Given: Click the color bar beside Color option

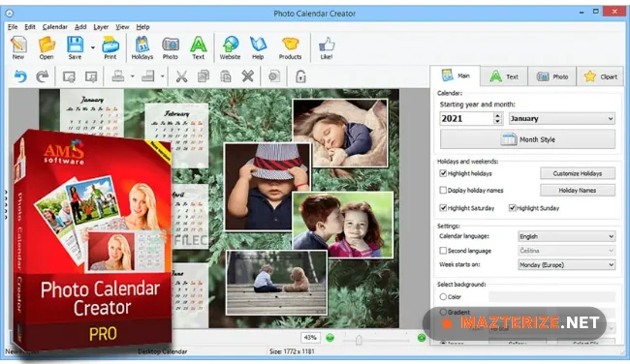Looking at the screenshot, I should pos(551,297).
